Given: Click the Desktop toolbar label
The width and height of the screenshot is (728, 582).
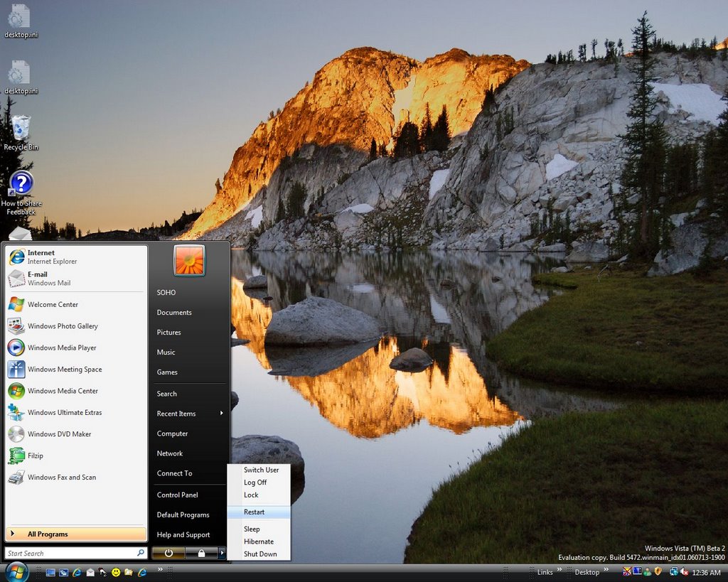Looking at the screenshot, I should click(x=587, y=572).
